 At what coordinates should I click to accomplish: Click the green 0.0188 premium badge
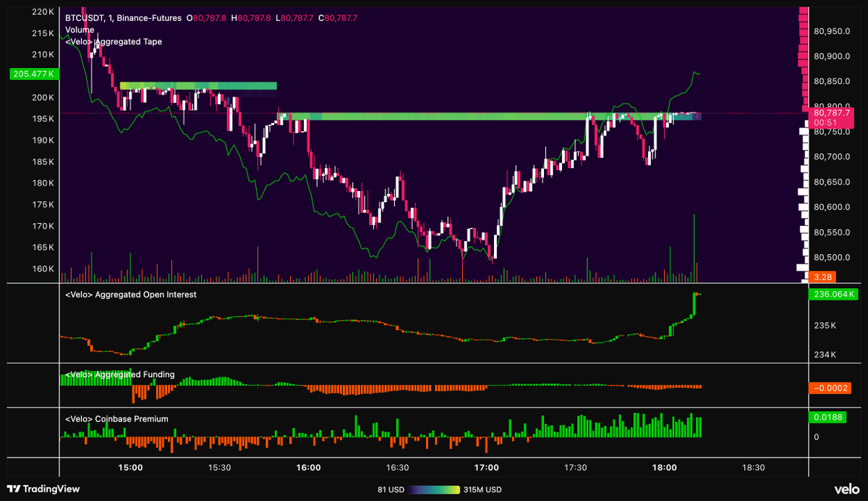[827, 417]
